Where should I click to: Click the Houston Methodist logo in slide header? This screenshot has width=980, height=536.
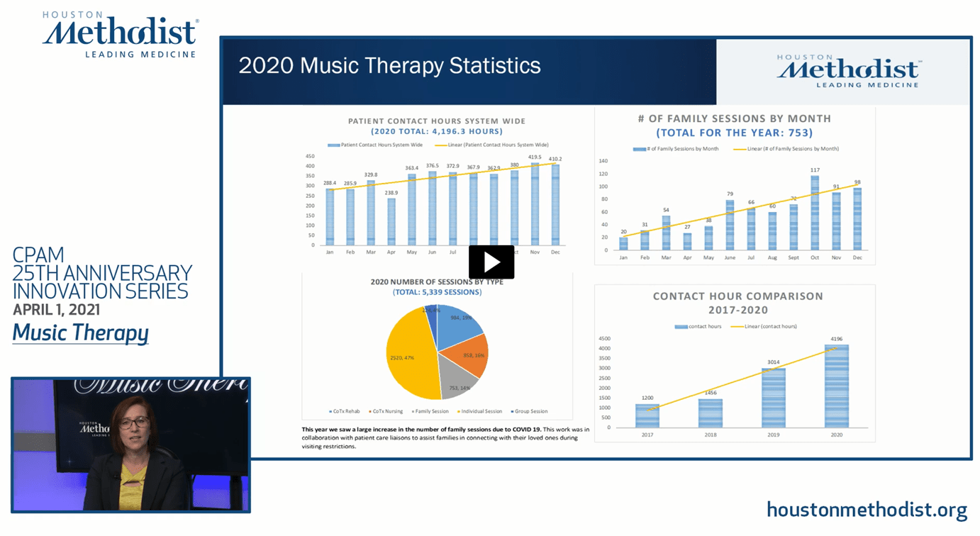pos(847,72)
